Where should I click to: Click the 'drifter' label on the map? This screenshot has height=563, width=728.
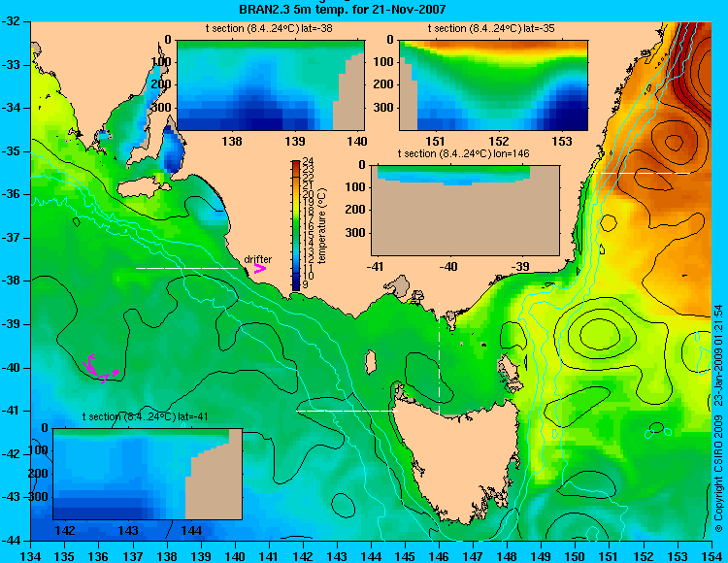258,259
